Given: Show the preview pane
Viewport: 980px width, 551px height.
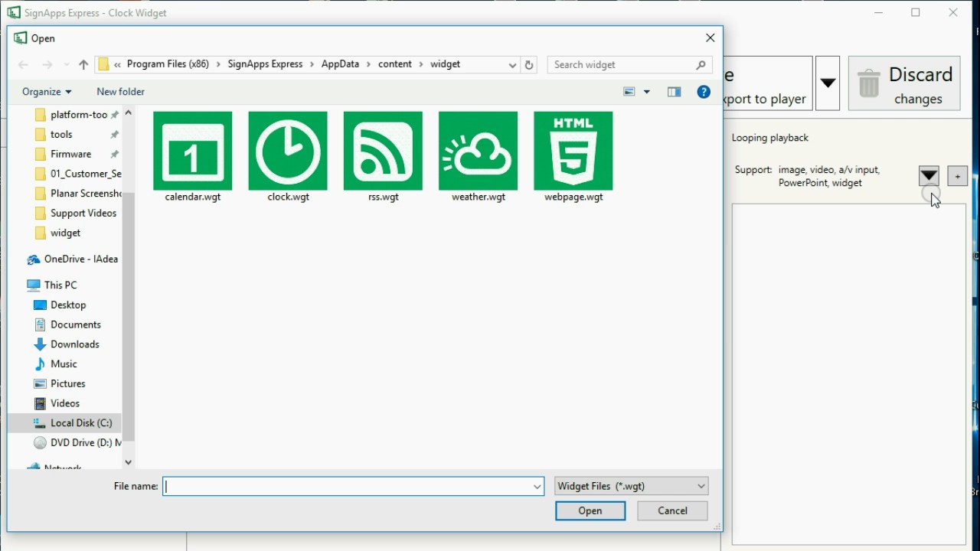Looking at the screenshot, I should 675,92.
